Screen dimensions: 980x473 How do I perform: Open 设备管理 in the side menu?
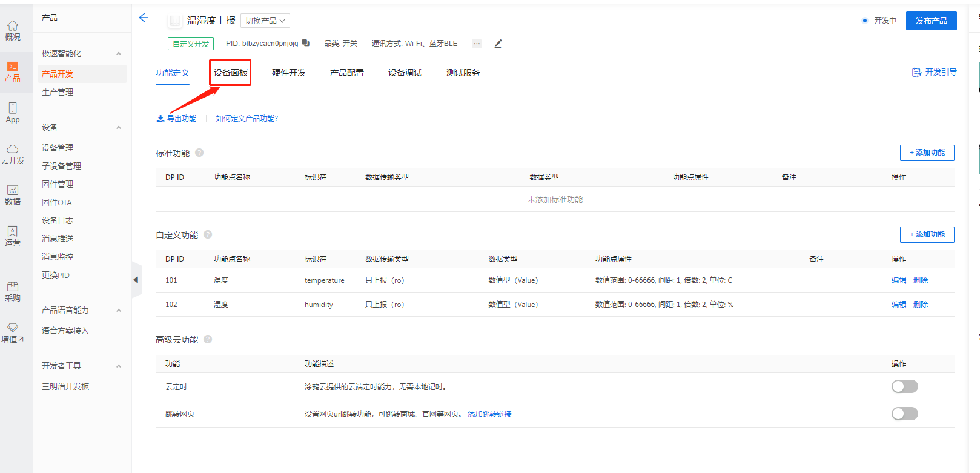(58, 148)
